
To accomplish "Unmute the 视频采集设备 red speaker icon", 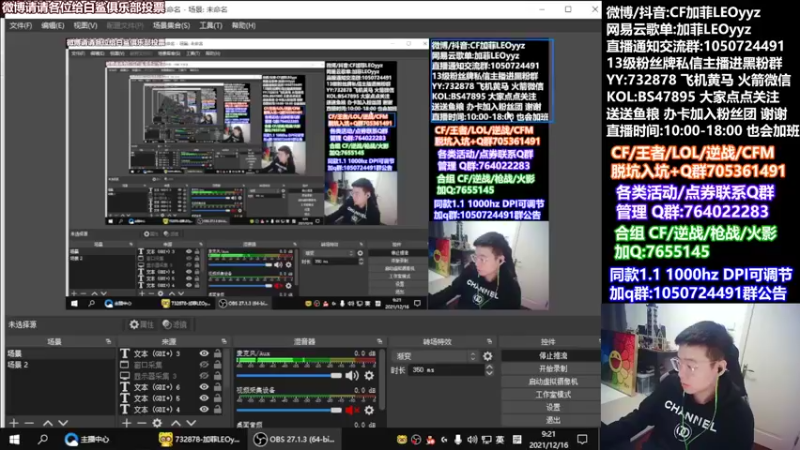I will pos(352,410).
